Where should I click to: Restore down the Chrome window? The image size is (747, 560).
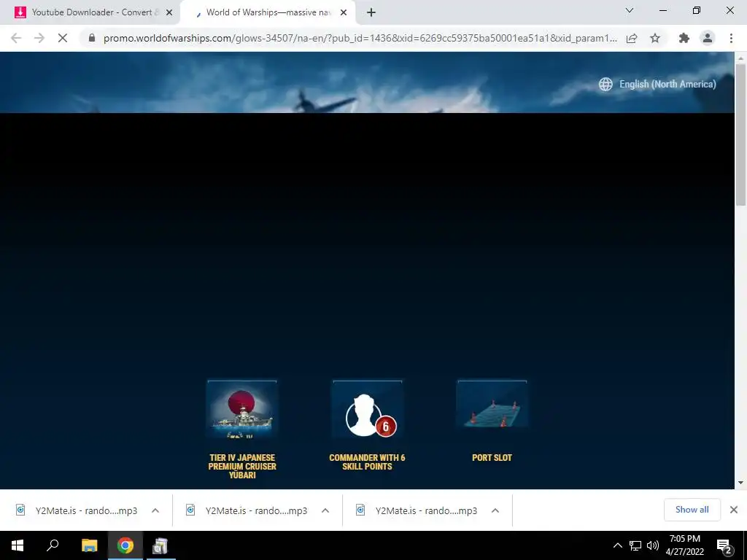697,10
